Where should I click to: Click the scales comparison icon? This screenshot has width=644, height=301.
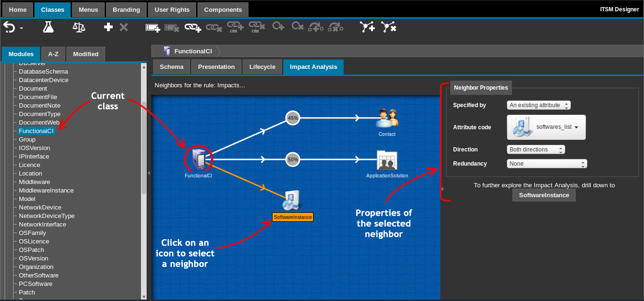coord(79,27)
